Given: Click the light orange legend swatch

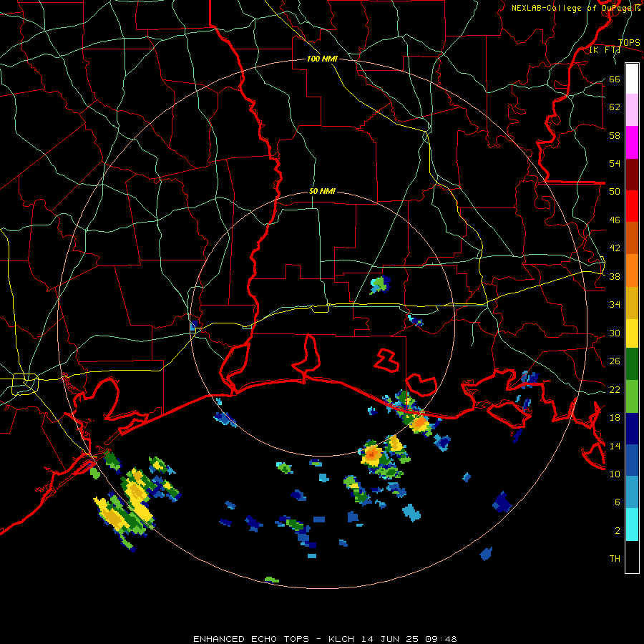Looking at the screenshot, I should [632, 270].
